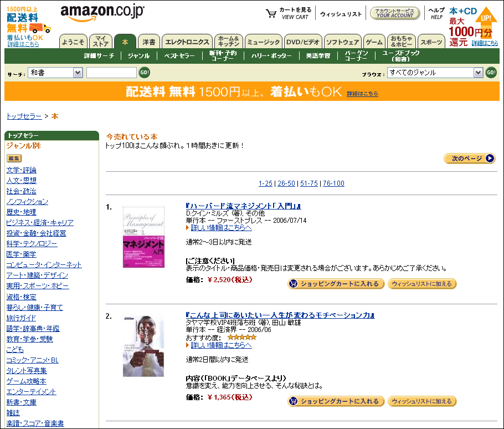The height and width of the screenshot is (429, 504).
Task: Jump to ranking range 1-25
Action: pos(265,183)
